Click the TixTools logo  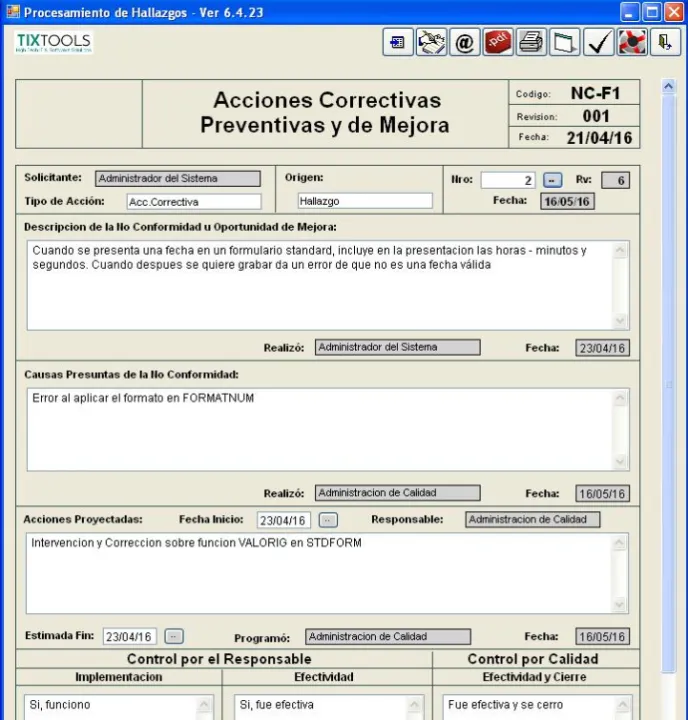point(54,42)
